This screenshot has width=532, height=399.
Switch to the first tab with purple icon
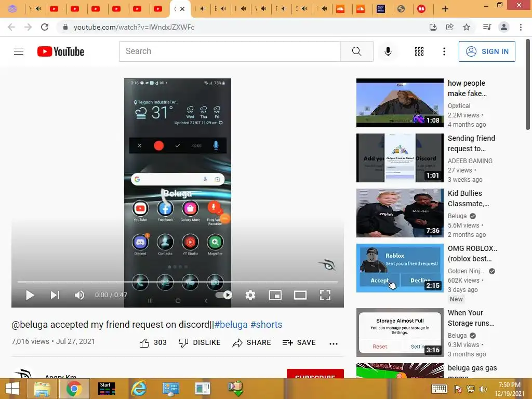(12, 9)
